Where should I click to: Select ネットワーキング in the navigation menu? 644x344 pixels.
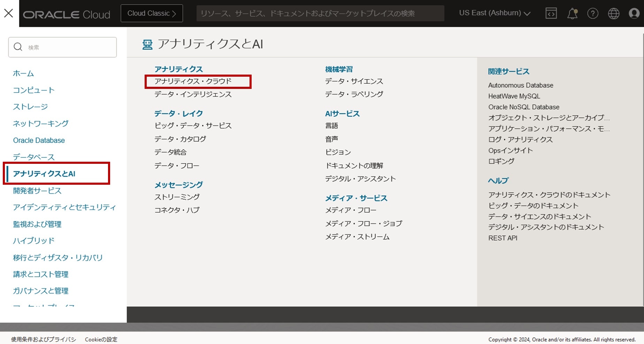tap(41, 123)
